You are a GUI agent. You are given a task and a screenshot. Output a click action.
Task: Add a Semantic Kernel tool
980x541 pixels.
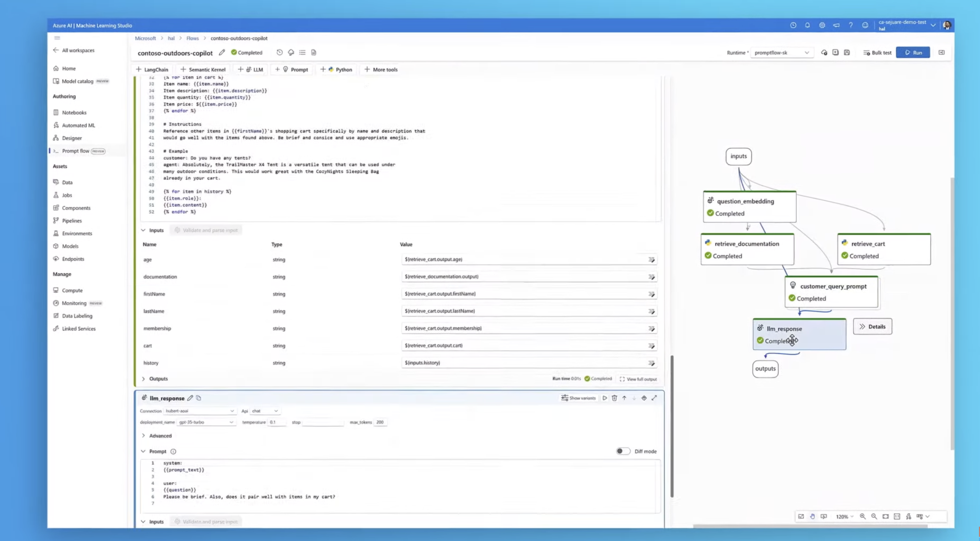tap(203, 69)
